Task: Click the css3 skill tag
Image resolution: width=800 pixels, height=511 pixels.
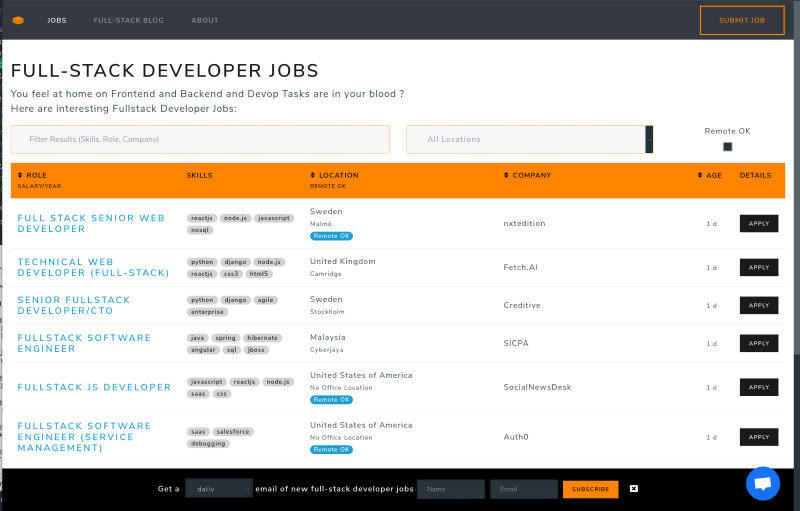Action: [x=231, y=274]
